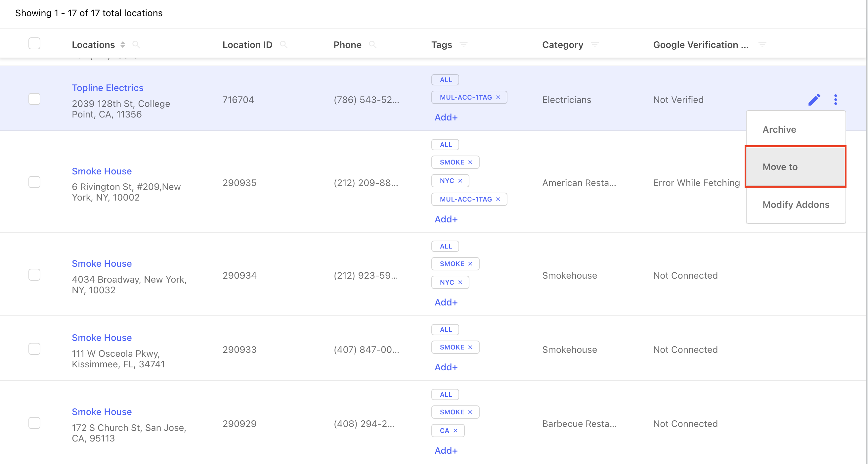Click Add+ tag for Smoke House 290929
This screenshot has height=464, width=868.
pyautogui.click(x=446, y=450)
